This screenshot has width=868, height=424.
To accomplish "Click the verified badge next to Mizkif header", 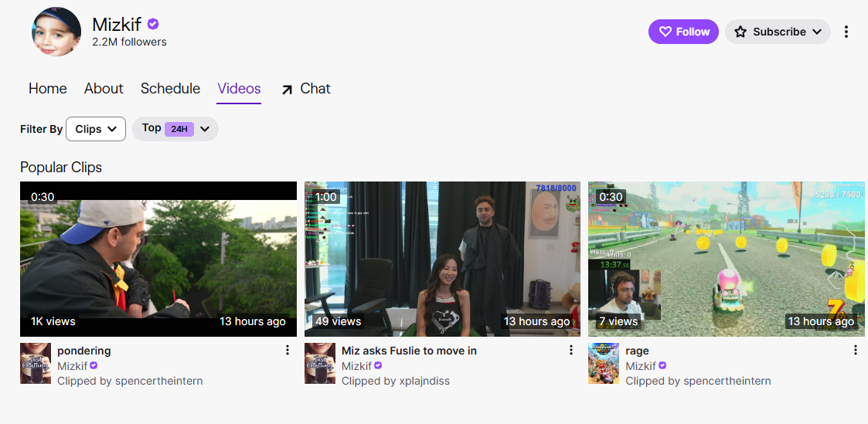I will 153,24.
